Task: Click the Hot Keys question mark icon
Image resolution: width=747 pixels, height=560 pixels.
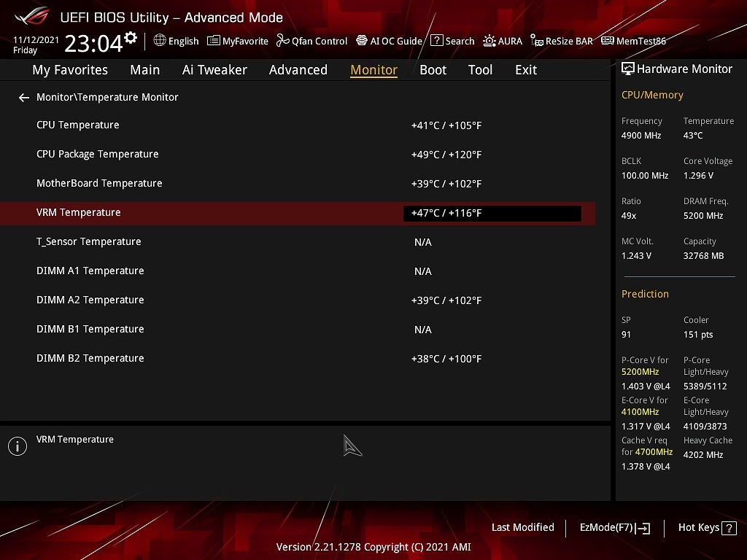Action: point(729,528)
